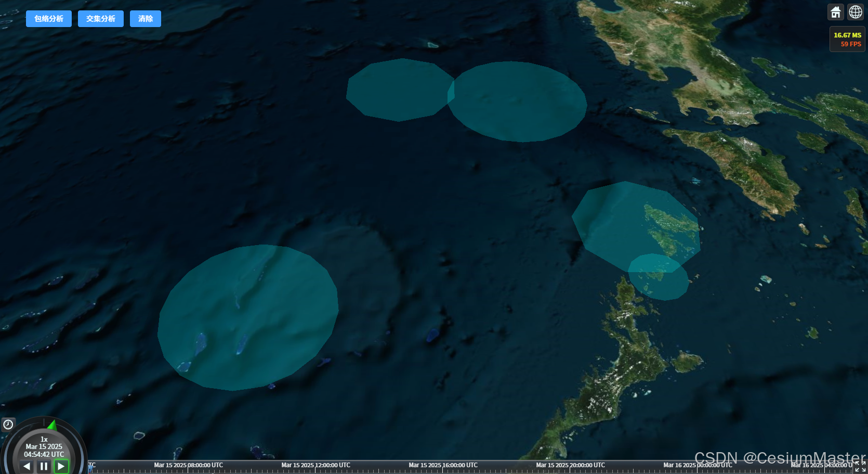
Task: Jump timeline to Mar 15 2025 20:00:00 UTC
Action: 571,465
